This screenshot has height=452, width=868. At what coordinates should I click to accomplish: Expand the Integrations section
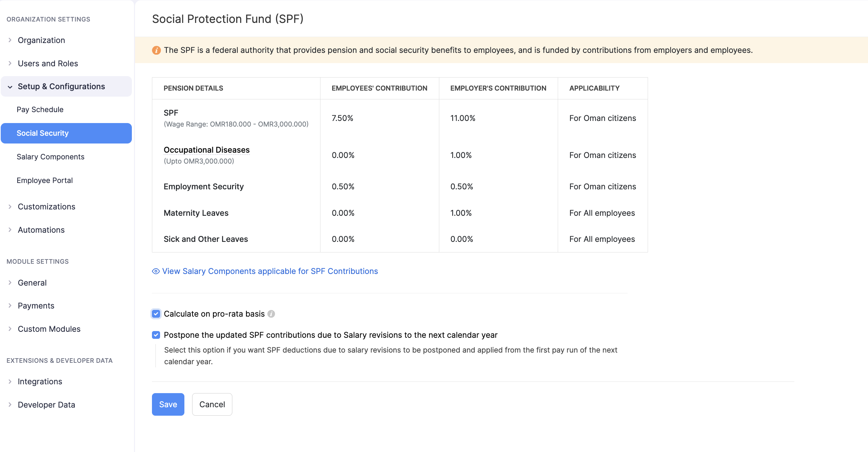(x=10, y=381)
